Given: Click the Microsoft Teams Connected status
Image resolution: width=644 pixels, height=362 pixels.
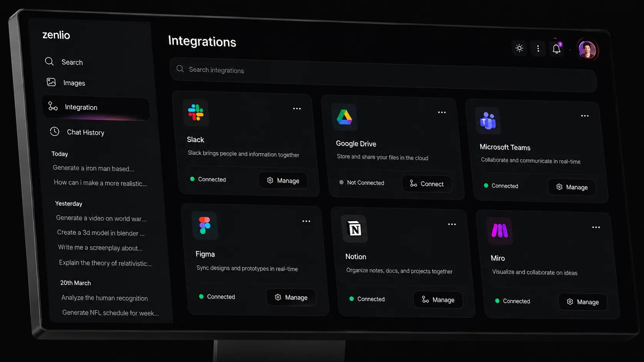Looking at the screenshot, I should coord(501,186).
